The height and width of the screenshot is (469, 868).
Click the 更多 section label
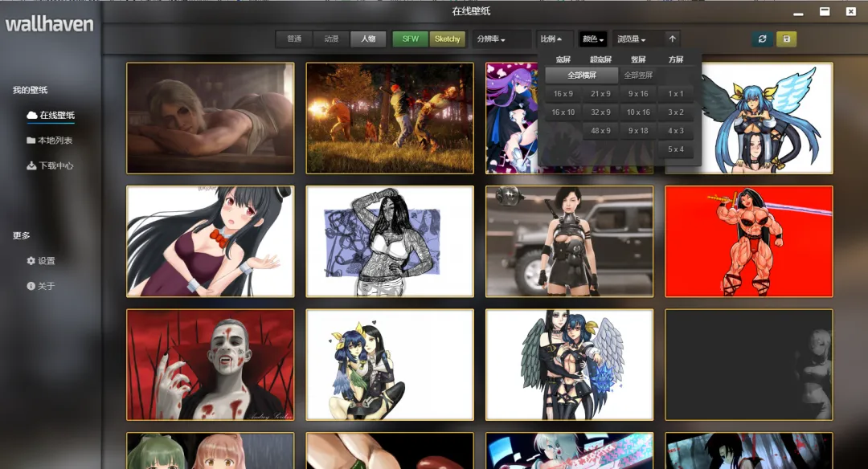coord(21,235)
